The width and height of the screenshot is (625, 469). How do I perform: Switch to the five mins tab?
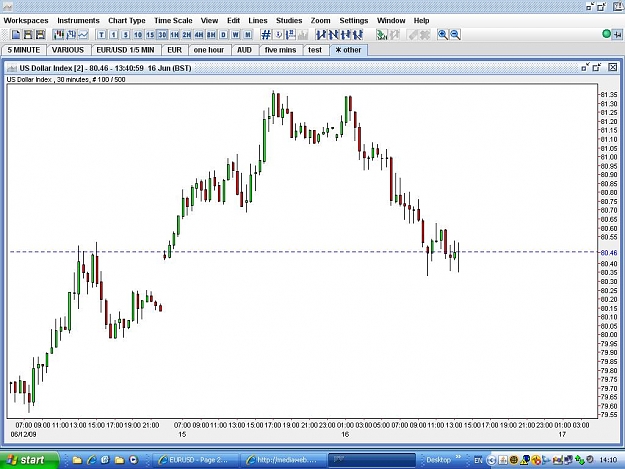click(x=280, y=50)
